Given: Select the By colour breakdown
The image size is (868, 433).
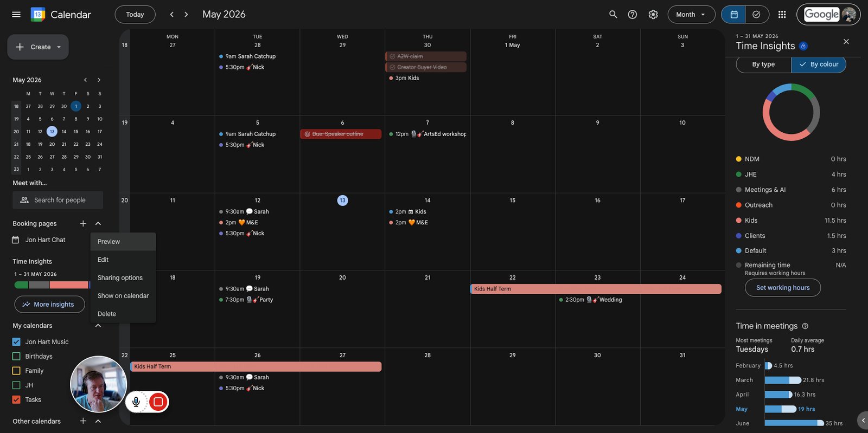Looking at the screenshot, I should 819,64.
